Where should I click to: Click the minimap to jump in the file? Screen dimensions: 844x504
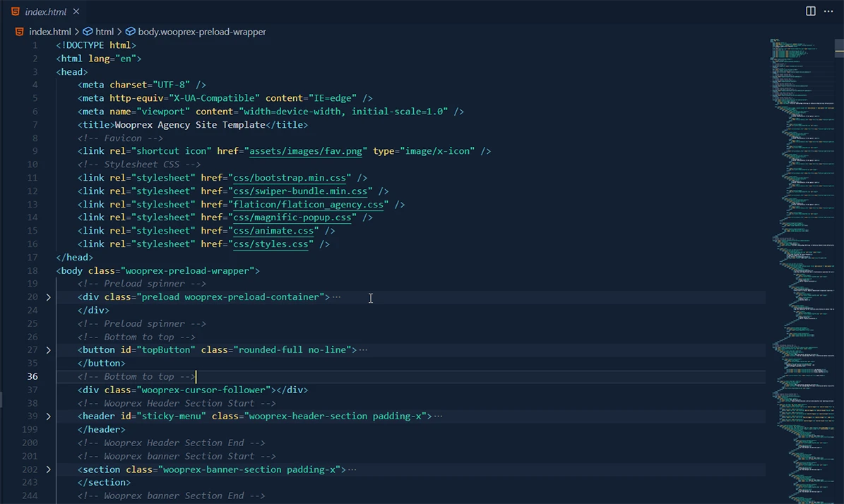pyautogui.click(x=798, y=212)
